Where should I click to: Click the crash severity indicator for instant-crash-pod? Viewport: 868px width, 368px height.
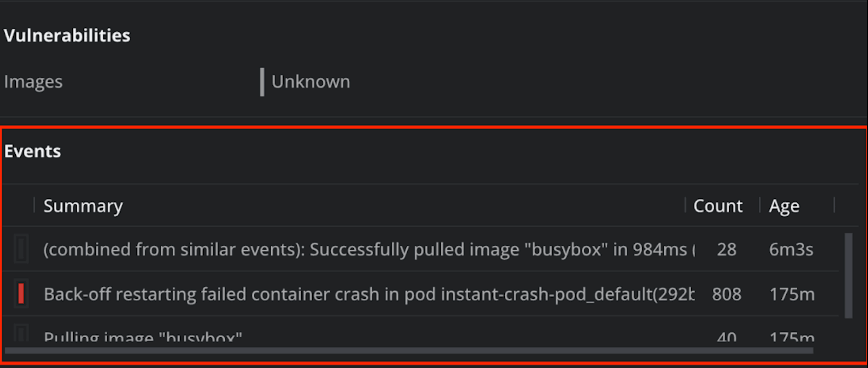22,294
